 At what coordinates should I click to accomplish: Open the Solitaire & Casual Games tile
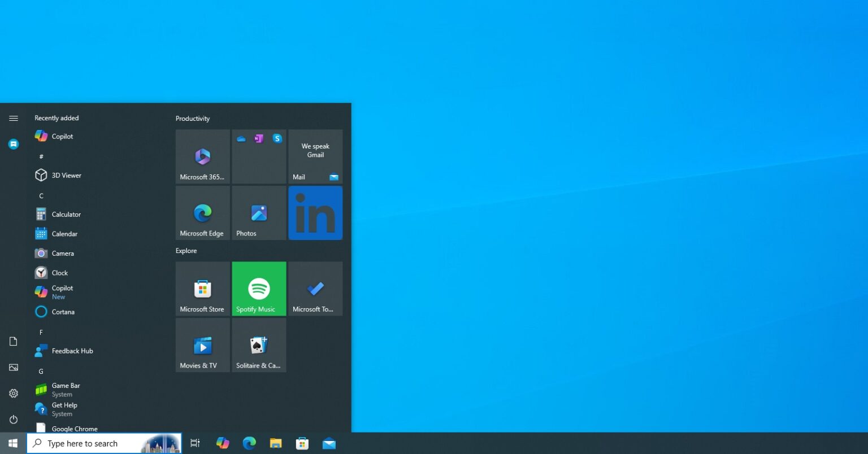(x=258, y=345)
